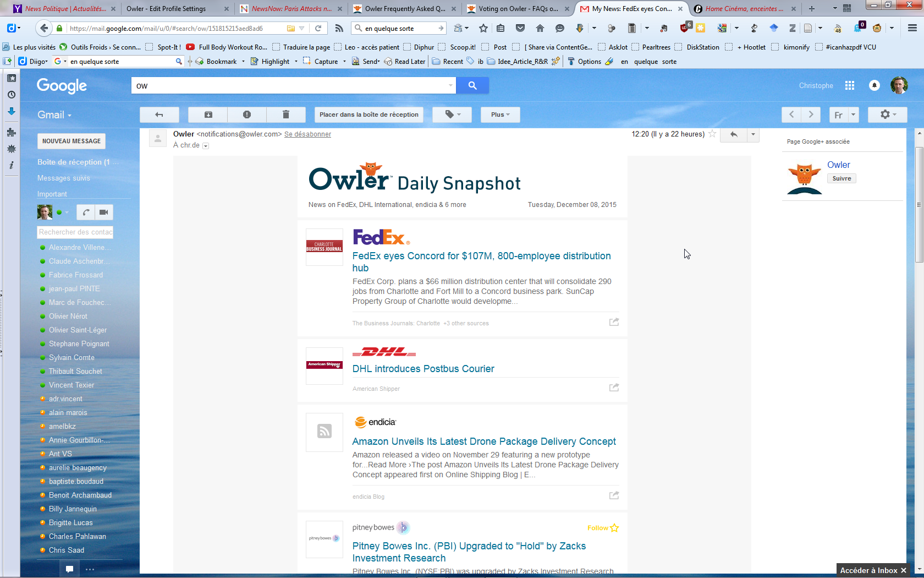
Task: Click the Gmail back arrow button
Action: point(159,114)
